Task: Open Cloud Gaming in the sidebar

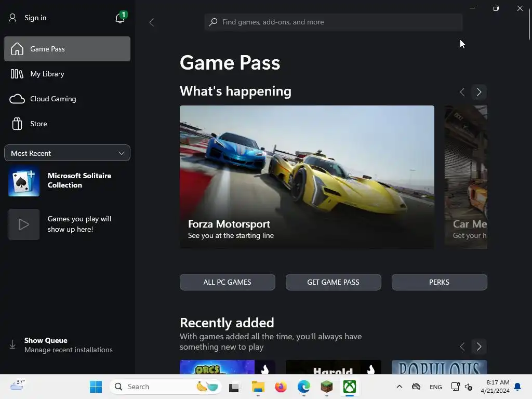Action: [67, 99]
